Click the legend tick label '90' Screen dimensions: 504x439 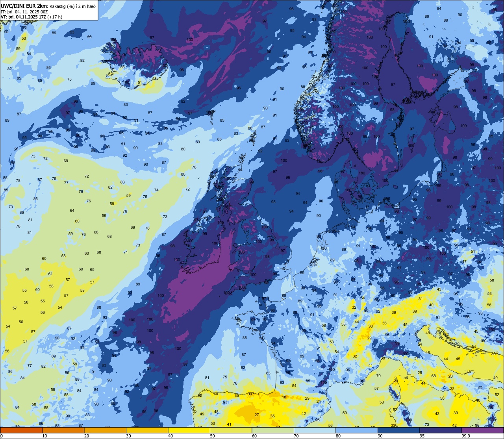point(380,435)
